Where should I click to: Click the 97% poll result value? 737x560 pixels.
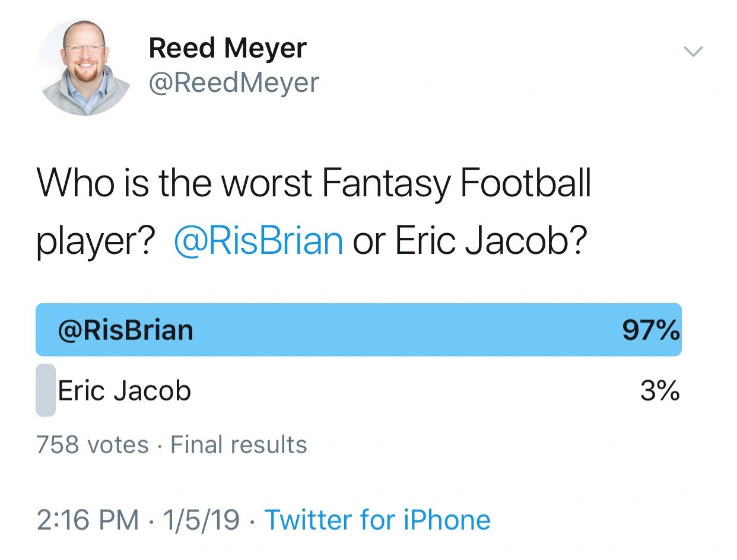click(651, 330)
